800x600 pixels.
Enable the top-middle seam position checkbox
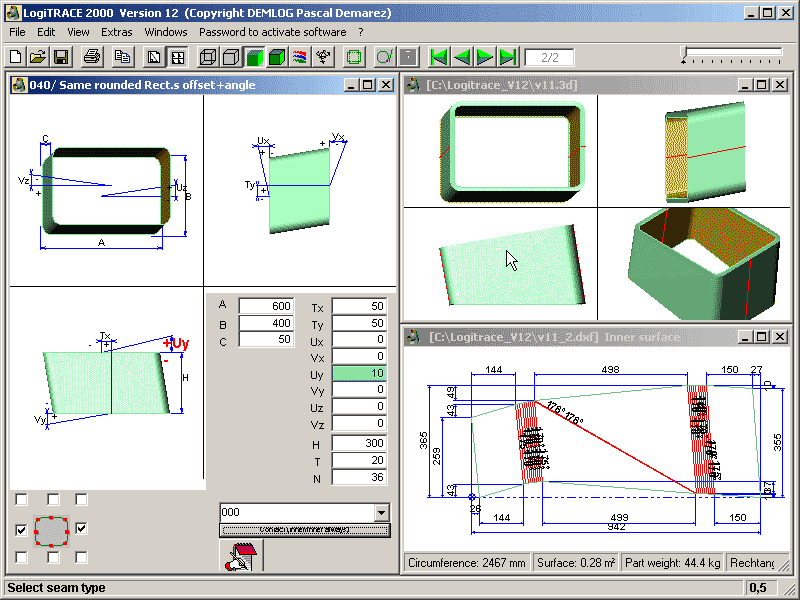click(x=53, y=499)
